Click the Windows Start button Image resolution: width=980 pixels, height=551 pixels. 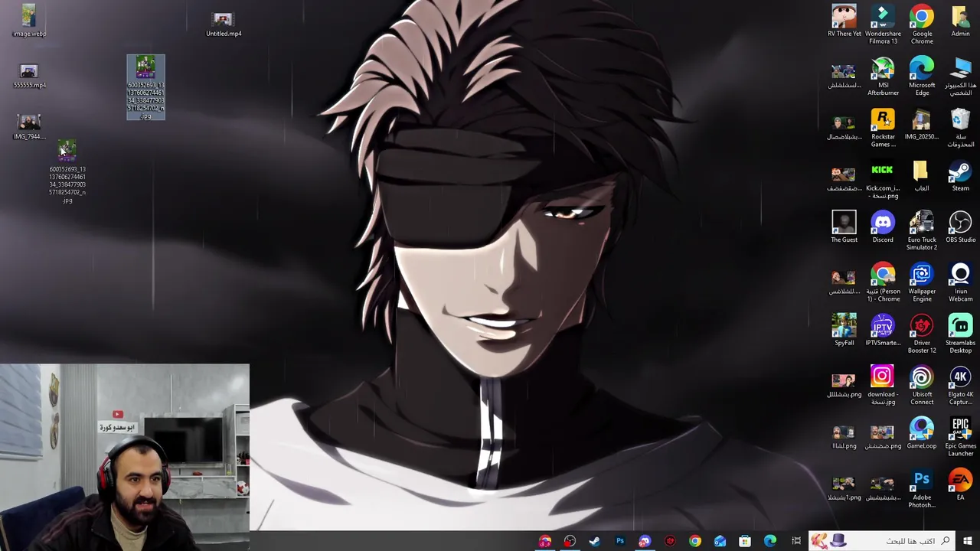967,541
